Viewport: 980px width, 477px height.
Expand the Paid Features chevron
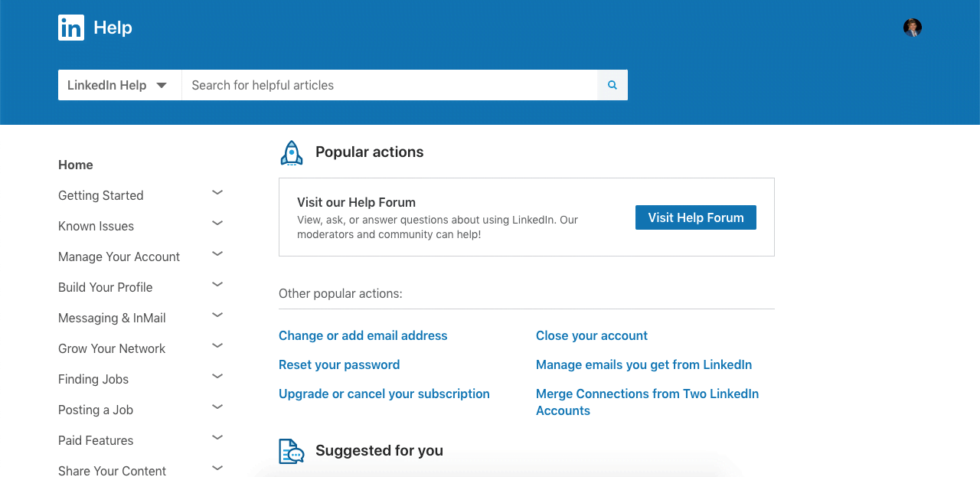click(x=217, y=437)
